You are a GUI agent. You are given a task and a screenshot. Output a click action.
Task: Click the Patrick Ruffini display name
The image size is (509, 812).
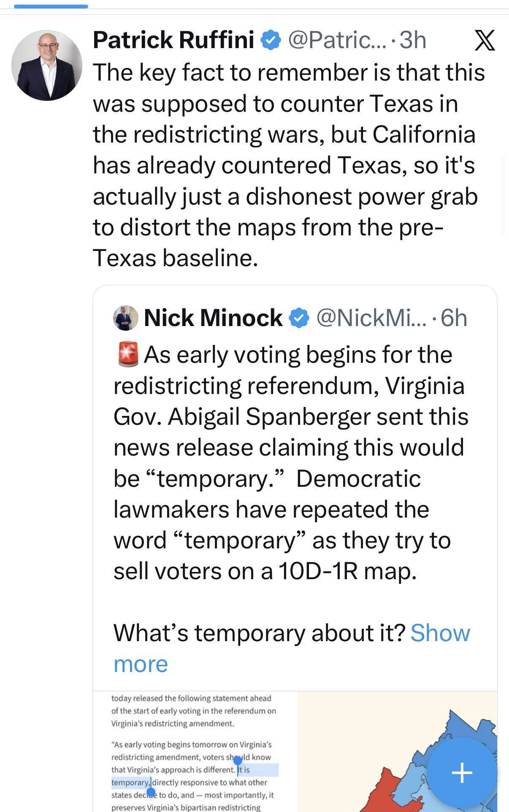pyautogui.click(x=173, y=40)
